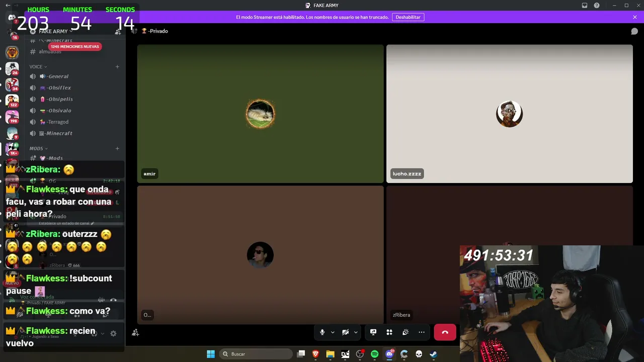
Task: Open the Discord help icon
Action: point(597,6)
